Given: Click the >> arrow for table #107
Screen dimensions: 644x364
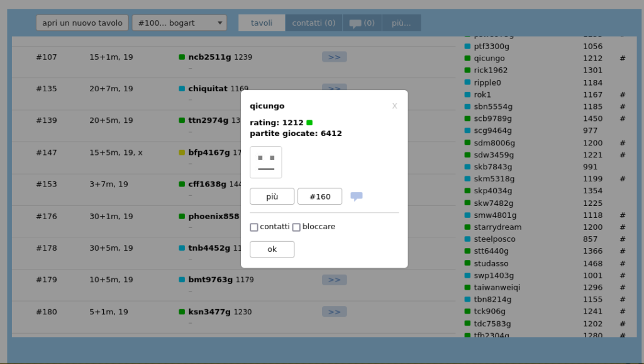Looking at the screenshot, I should 334,57.
